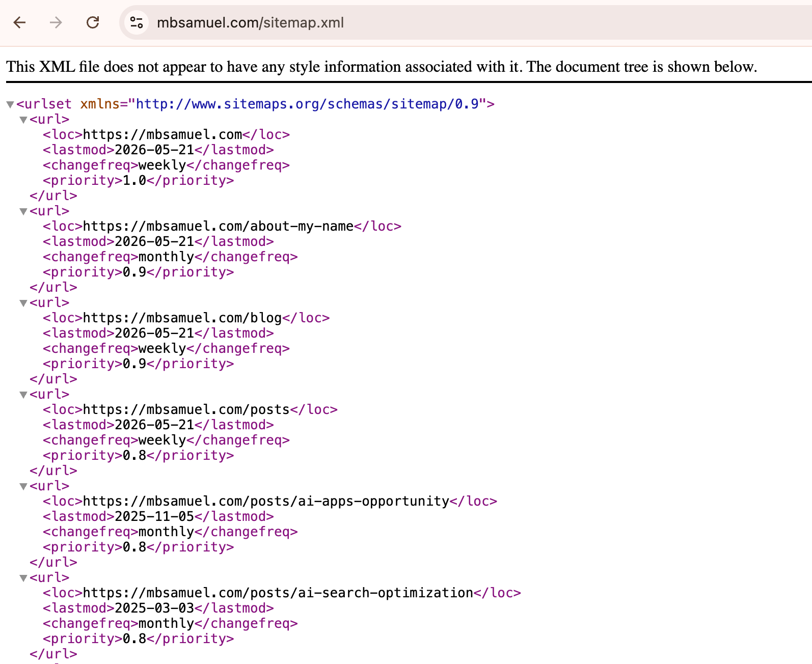Collapse the url node for mbsamuel.com homepage
The image size is (812, 664).
23,120
